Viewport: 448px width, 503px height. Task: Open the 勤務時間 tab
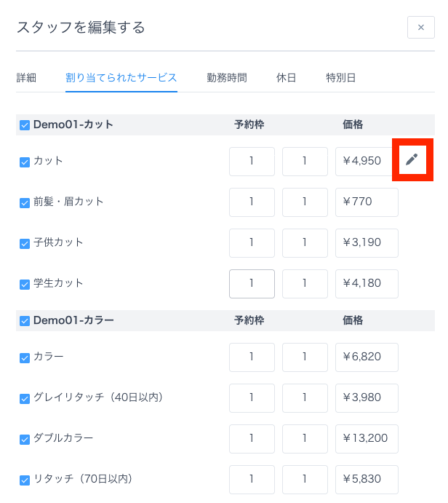point(226,78)
